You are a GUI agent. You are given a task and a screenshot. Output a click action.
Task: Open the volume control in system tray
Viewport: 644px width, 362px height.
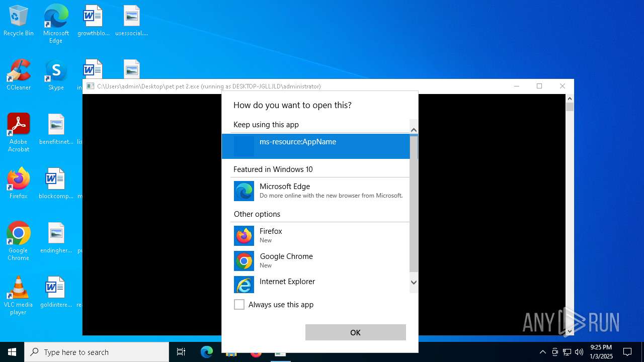[579, 352]
